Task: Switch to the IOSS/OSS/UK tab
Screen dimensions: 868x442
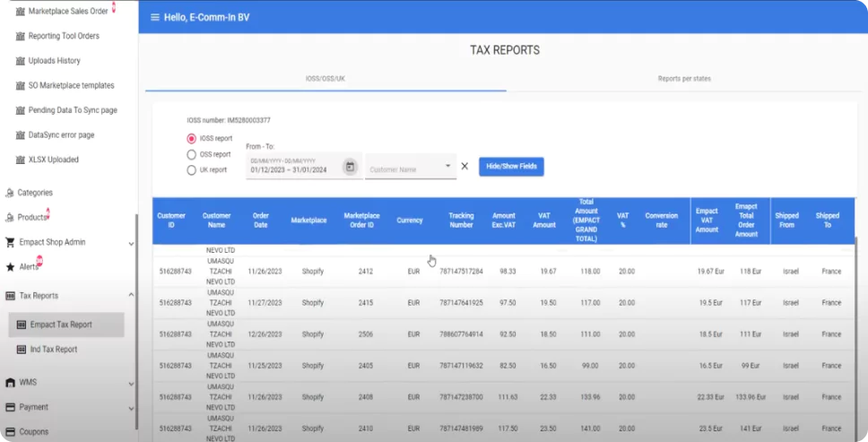Action: click(325, 79)
